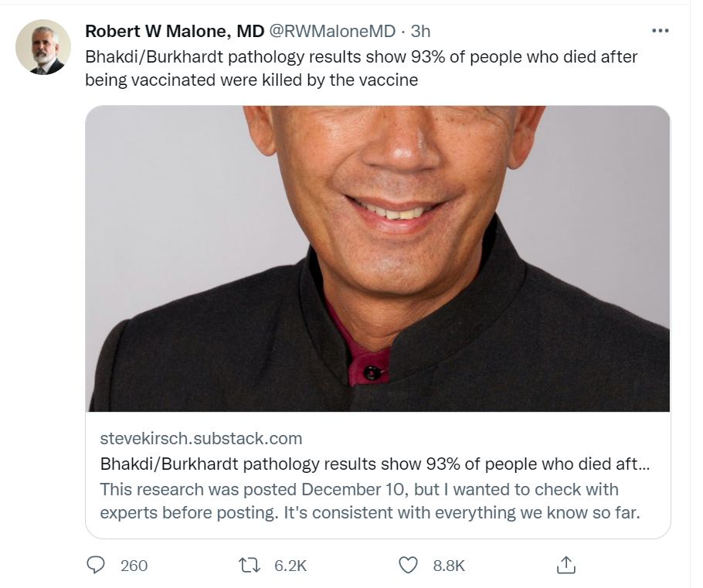Click tweet text 'being vaccinated were killed by the vaccine'
Image resolution: width=703 pixels, height=588 pixels.
(252, 80)
